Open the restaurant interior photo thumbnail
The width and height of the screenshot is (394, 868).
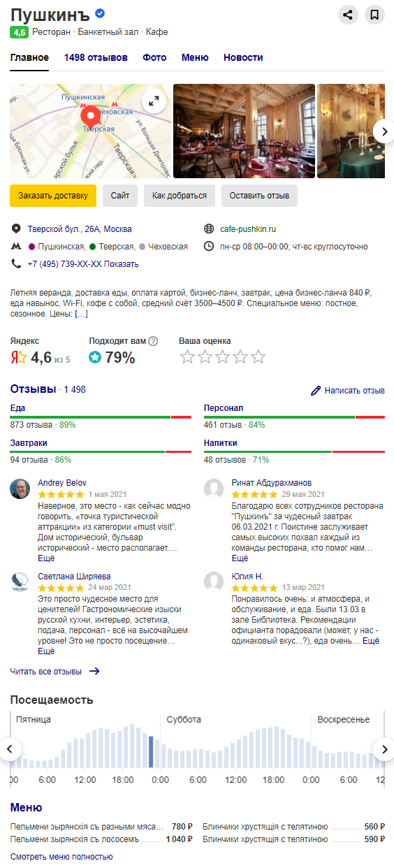tap(244, 131)
